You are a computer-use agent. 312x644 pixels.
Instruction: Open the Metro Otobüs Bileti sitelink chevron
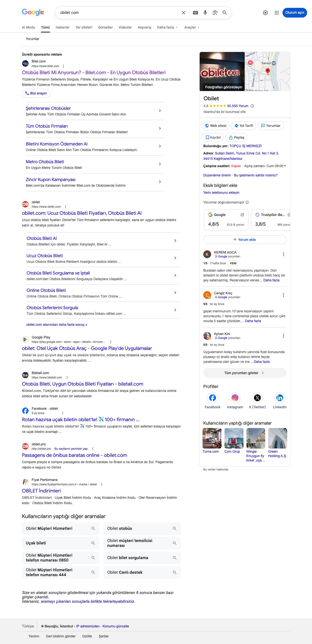(x=160, y=164)
